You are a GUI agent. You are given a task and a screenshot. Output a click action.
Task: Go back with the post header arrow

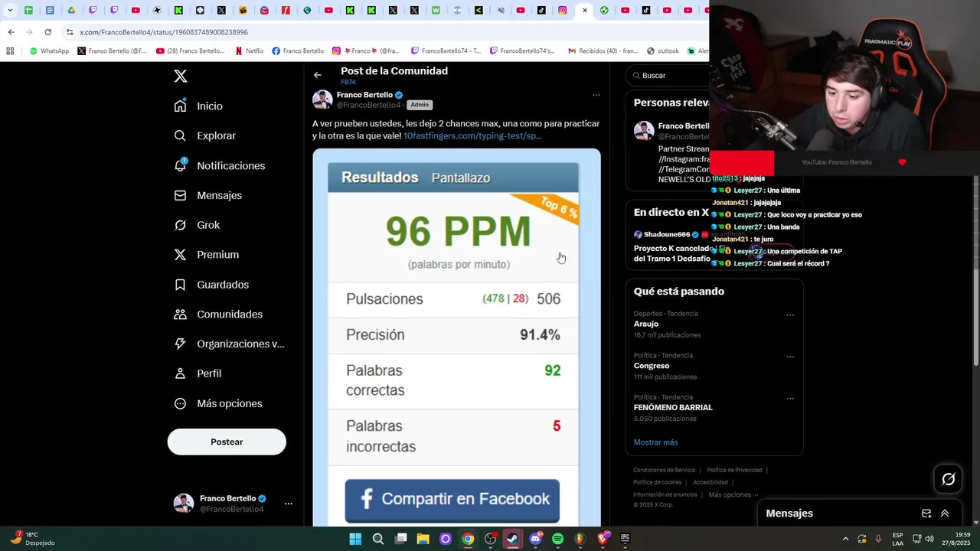(318, 75)
